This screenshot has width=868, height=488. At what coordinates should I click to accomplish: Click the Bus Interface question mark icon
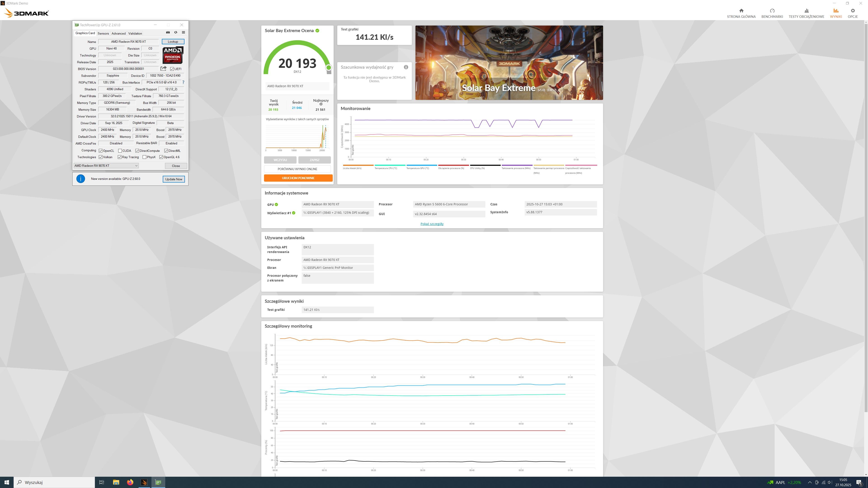[183, 82]
